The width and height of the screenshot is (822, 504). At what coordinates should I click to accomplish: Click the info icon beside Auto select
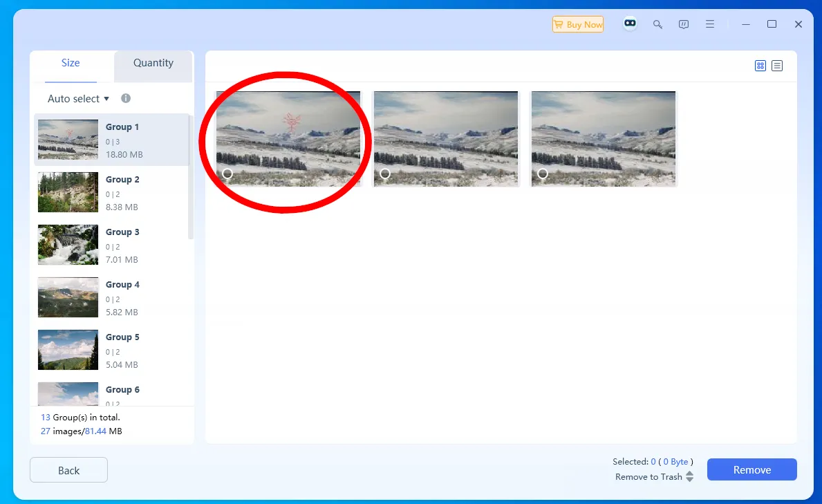tap(126, 98)
